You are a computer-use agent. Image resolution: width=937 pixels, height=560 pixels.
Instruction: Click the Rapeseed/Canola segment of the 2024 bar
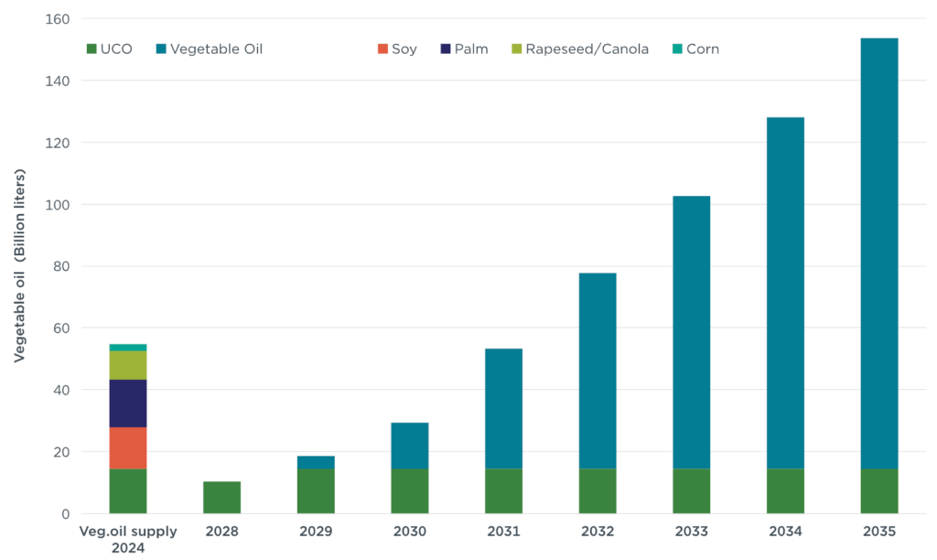(x=128, y=365)
